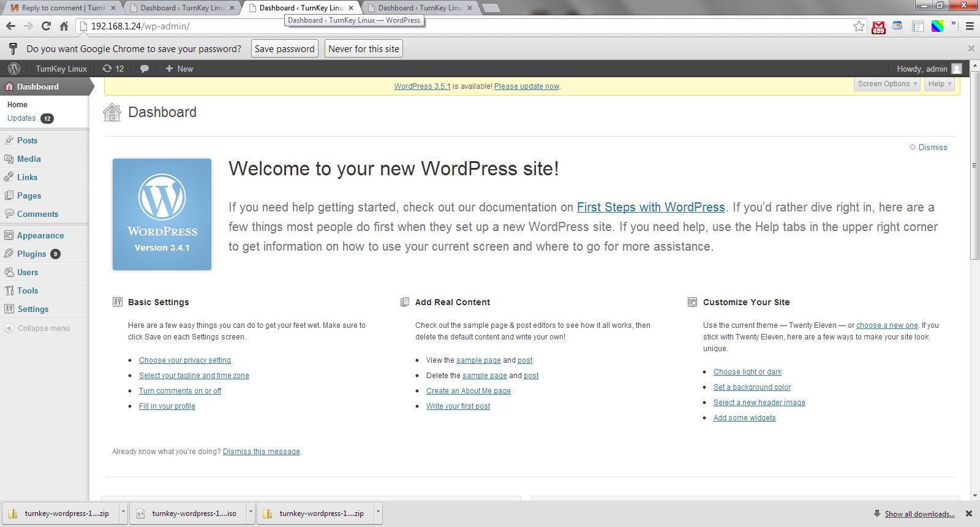Open the Gmail extension icon
The height and width of the screenshot is (527, 980).
[878, 27]
